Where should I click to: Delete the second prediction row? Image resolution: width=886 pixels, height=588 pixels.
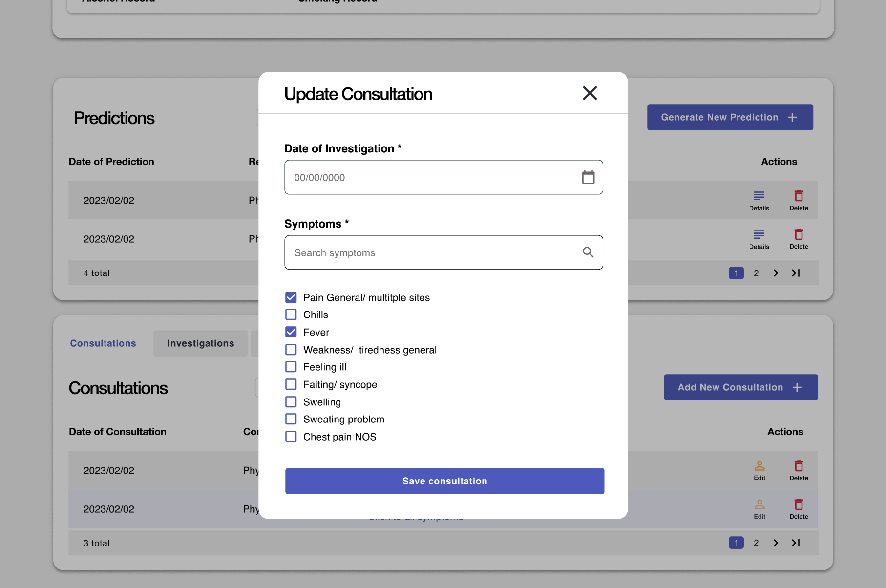pyautogui.click(x=798, y=238)
